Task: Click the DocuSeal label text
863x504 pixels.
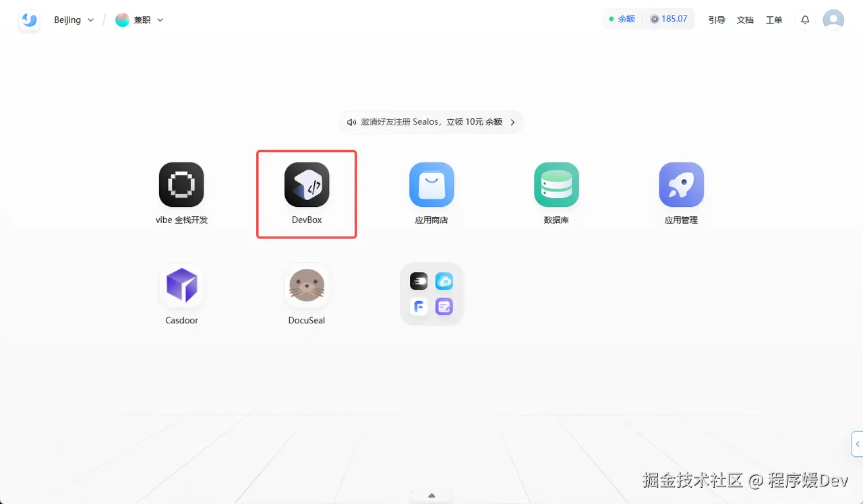Action: pos(307,320)
